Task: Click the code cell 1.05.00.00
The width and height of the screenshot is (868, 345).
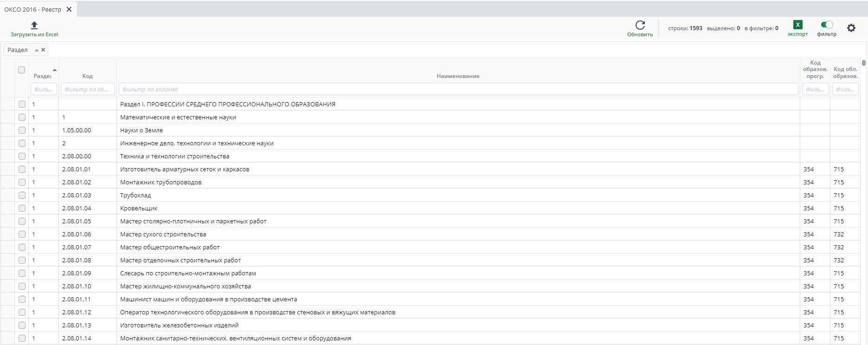Action: tap(77, 130)
